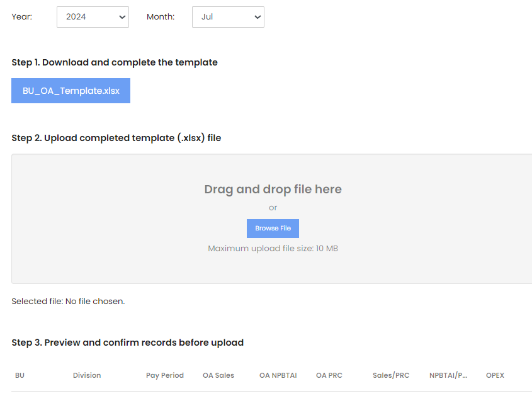Click the 'Maximum upload file size' note
The height and width of the screenshot is (408, 532).
point(273,249)
